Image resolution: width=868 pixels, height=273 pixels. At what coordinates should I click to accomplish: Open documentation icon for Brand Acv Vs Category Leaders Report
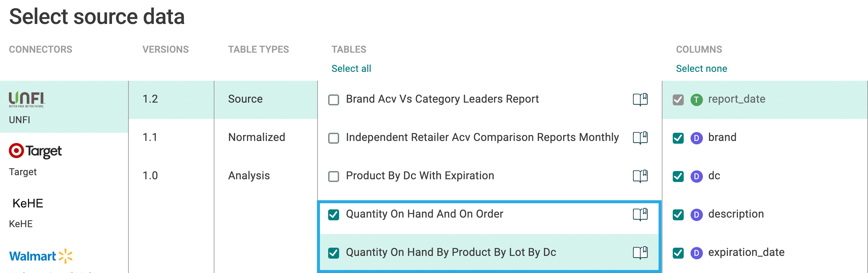point(640,100)
